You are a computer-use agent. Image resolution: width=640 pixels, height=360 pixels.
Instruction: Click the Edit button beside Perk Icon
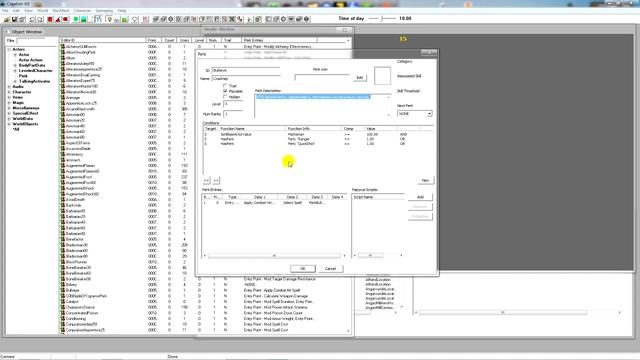coord(359,77)
